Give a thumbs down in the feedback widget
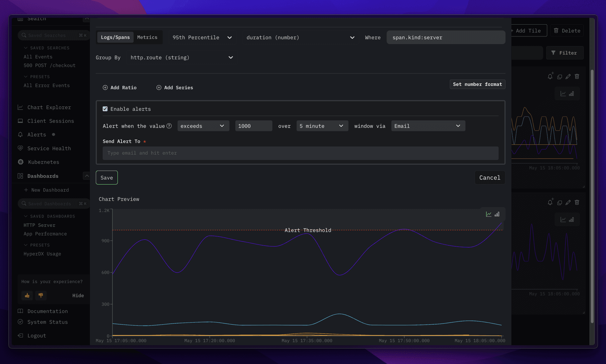 (x=40, y=295)
